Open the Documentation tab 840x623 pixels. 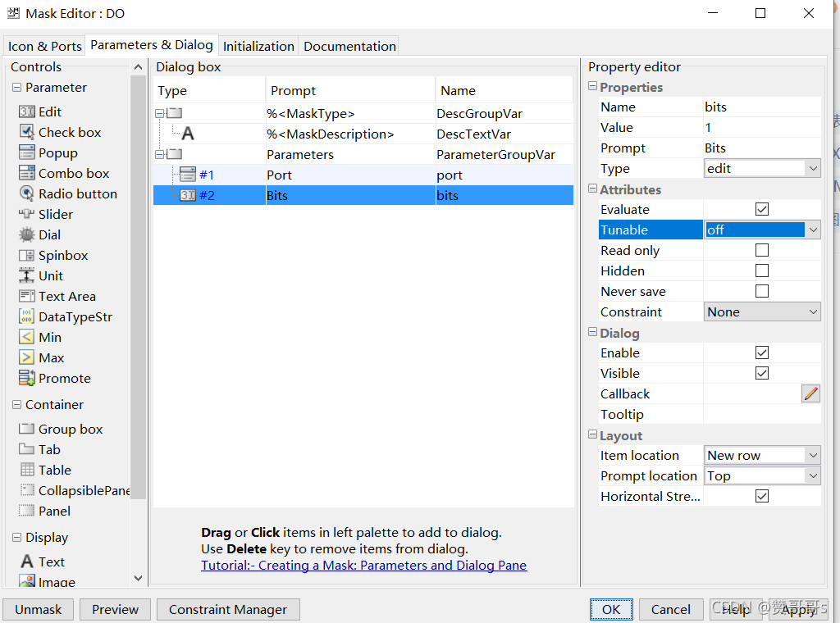[349, 47]
